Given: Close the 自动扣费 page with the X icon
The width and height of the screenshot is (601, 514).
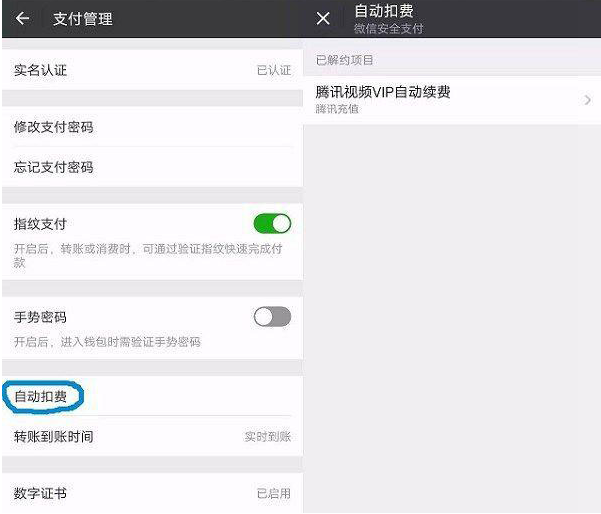Looking at the screenshot, I should point(323,18).
